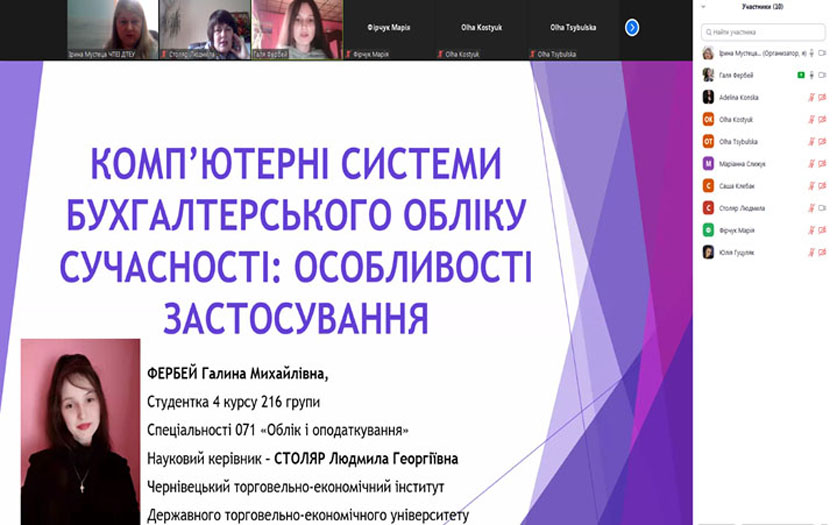
Task: Select the Учасники (10) panel title
Action: click(762, 7)
